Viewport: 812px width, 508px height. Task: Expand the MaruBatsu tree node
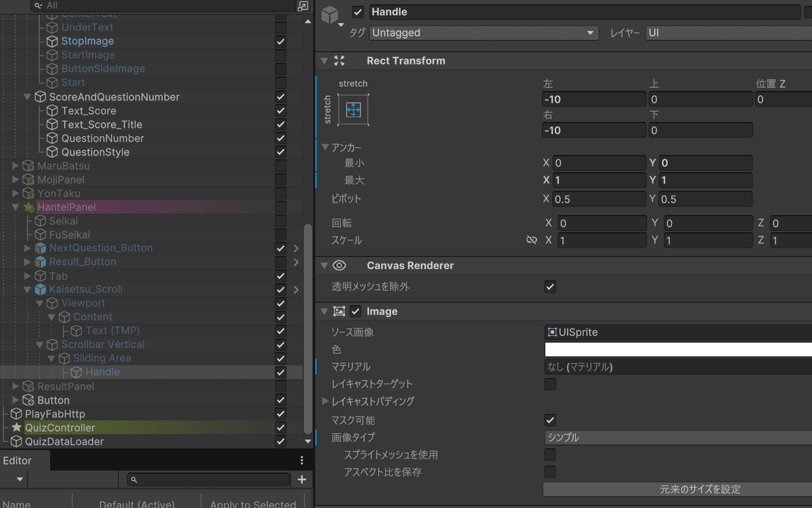[16, 166]
